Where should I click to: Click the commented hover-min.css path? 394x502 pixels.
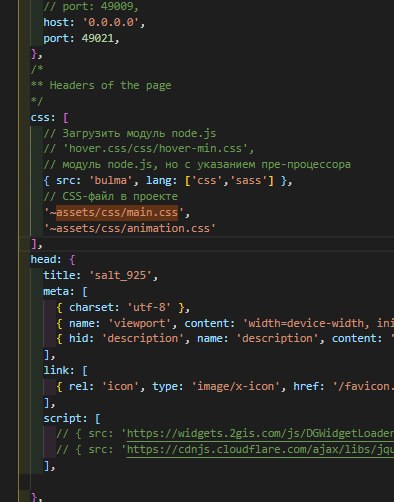pyautogui.click(x=149, y=148)
